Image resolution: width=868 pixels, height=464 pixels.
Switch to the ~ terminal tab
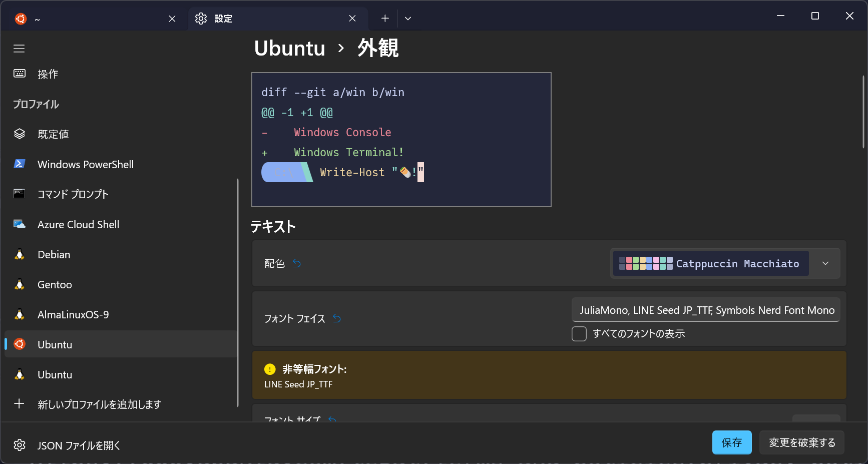click(x=96, y=19)
